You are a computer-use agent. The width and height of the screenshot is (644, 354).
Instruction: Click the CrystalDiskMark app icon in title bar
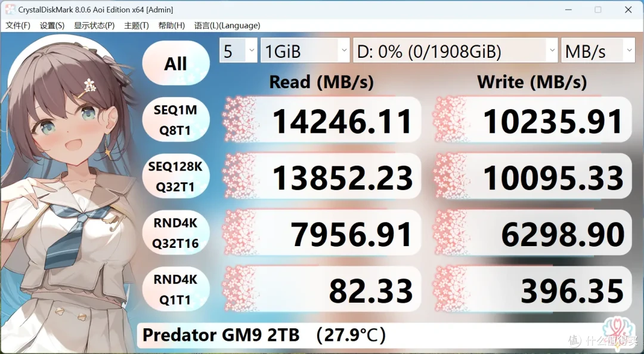10,10
